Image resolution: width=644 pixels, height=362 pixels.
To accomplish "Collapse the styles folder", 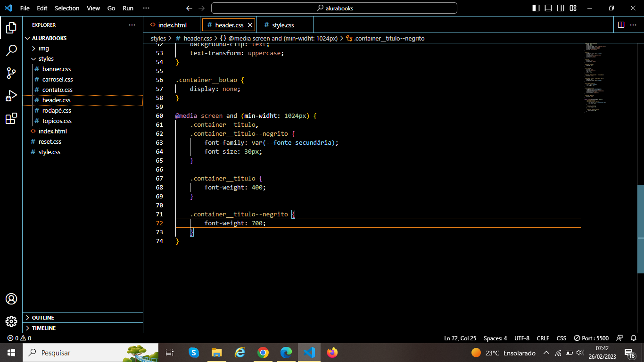I will pyautogui.click(x=83, y=58).
